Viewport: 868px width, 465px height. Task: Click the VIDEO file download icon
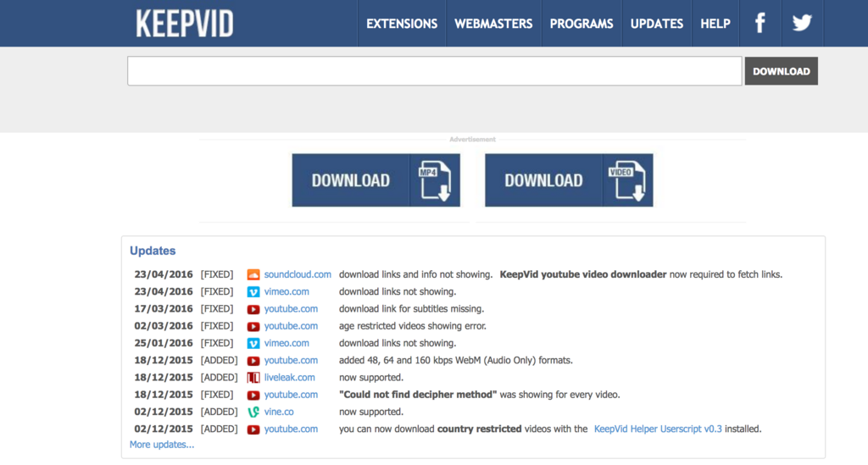coord(628,180)
